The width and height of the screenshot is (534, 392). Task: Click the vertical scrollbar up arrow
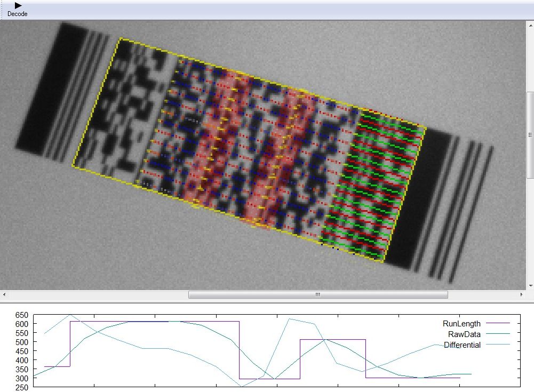[530, 25]
